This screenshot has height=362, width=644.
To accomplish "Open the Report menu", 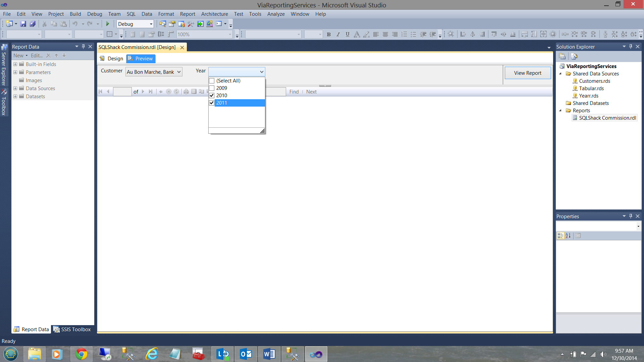I will click(187, 14).
